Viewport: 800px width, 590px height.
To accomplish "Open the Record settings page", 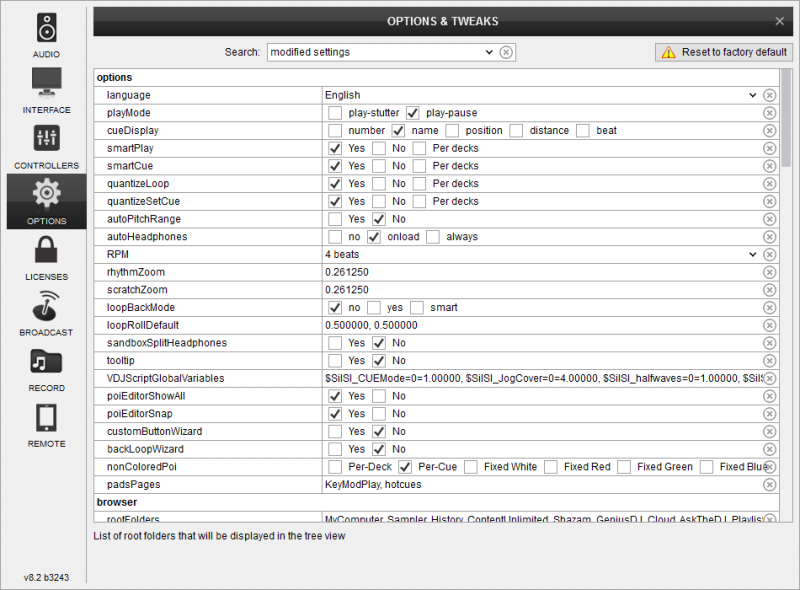I will point(46,370).
